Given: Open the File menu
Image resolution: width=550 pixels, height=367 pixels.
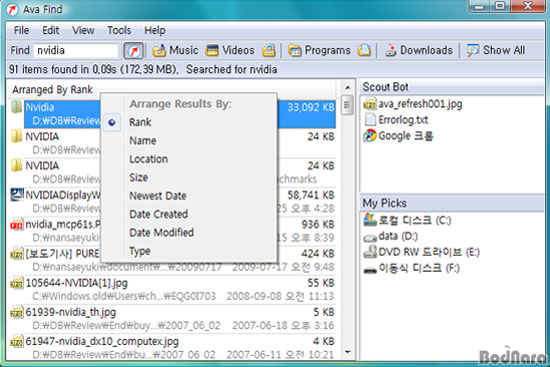Looking at the screenshot, I should click(21, 31).
